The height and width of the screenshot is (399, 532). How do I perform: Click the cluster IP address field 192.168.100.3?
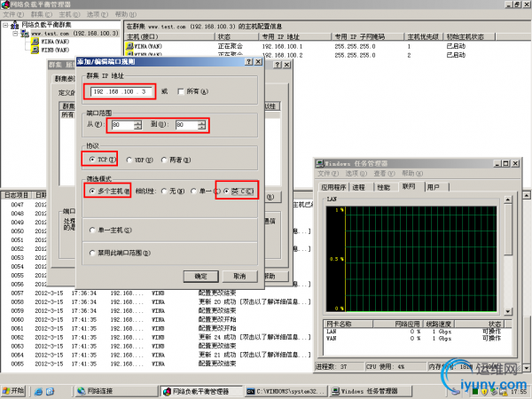click(x=120, y=91)
